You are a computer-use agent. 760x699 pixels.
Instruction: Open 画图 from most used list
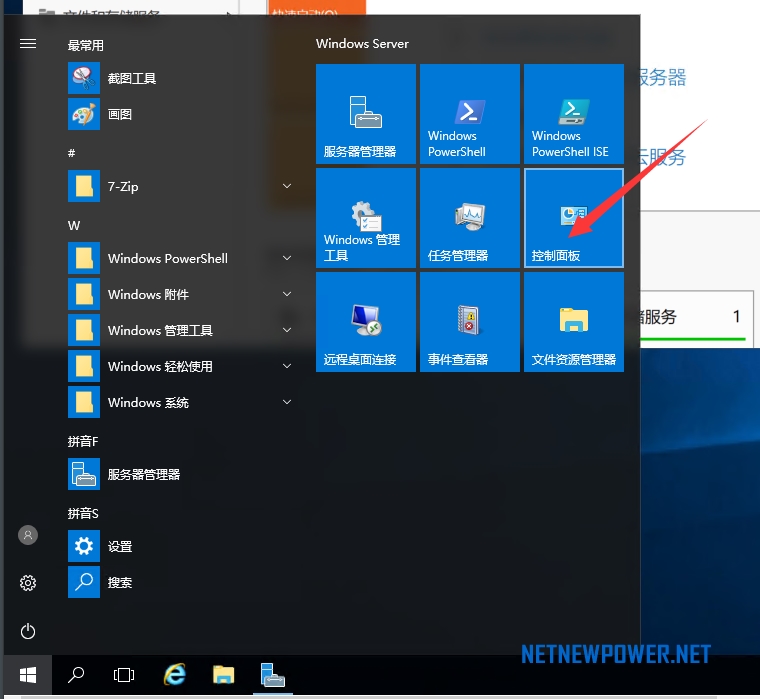click(x=182, y=114)
